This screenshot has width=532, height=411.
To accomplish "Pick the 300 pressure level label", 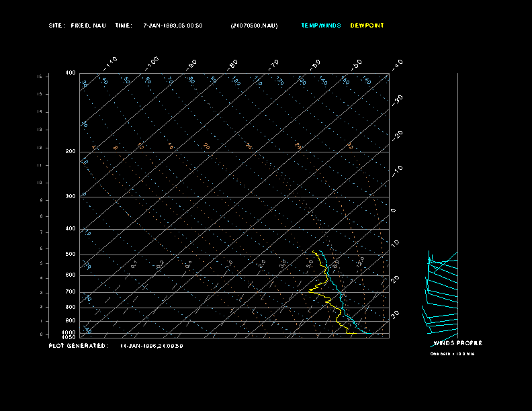I will point(71,197).
